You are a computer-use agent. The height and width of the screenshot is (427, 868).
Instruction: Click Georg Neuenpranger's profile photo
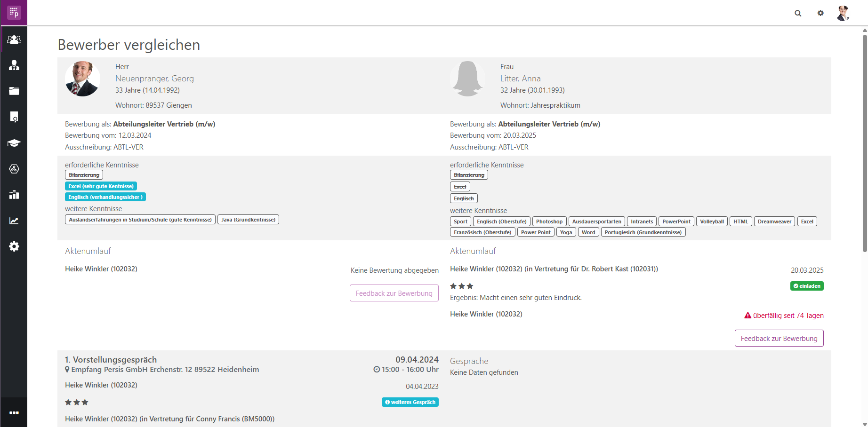[82, 79]
